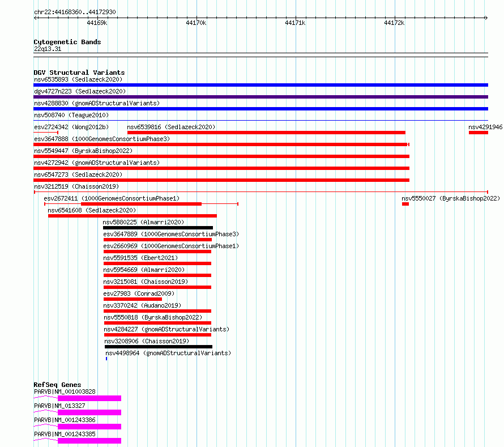Screen dimensions: 504x447
Task: Click the 44172k ruler tick label
Action: pyautogui.click(x=394, y=23)
